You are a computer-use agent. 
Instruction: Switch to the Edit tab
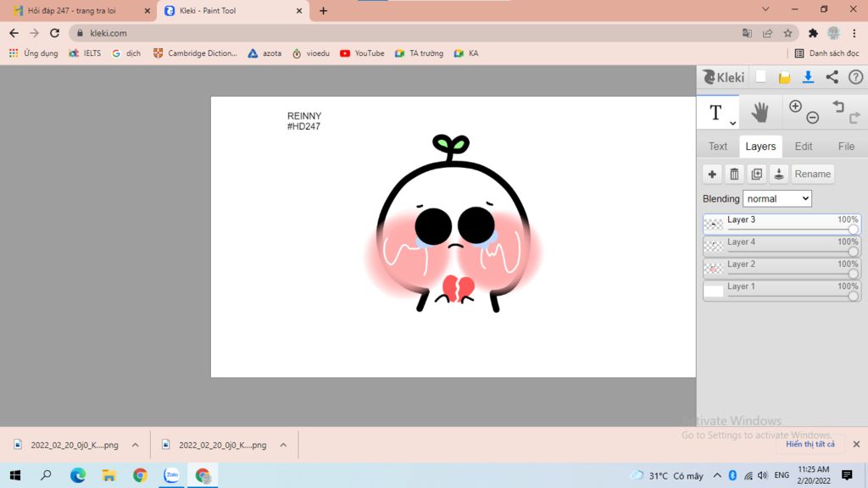[804, 147]
